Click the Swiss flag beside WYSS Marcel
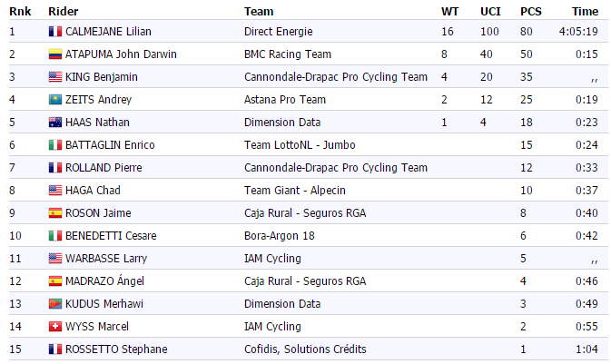This screenshot has width=611, height=364. click(x=55, y=327)
